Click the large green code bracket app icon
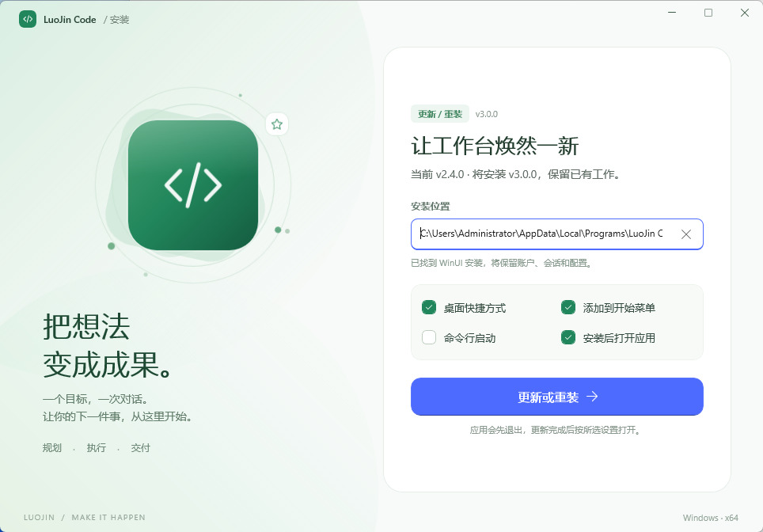Screen dimensions: 763x532 pos(193,185)
